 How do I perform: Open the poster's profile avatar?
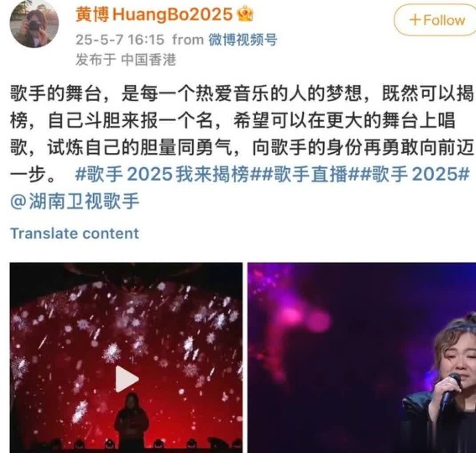coord(34,24)
